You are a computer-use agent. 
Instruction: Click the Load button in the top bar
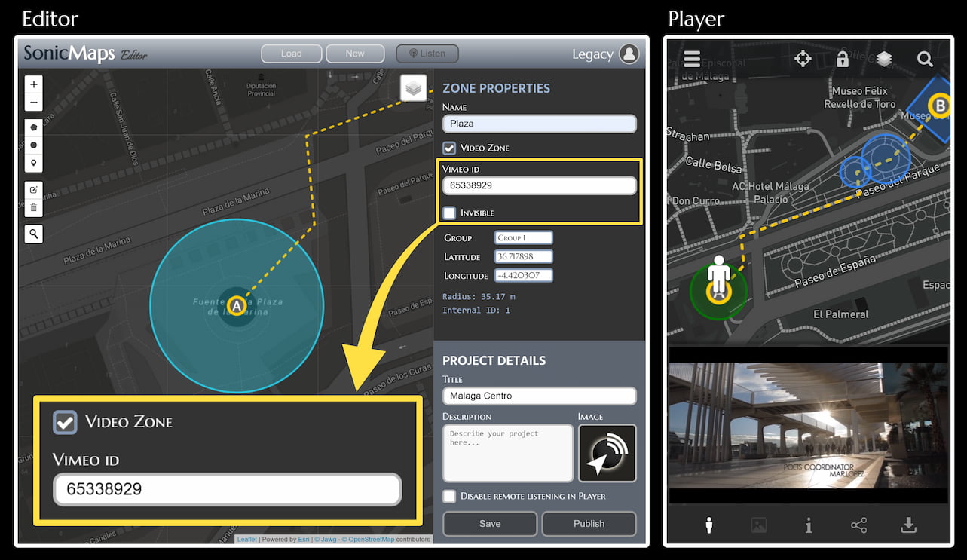[291, 54]
